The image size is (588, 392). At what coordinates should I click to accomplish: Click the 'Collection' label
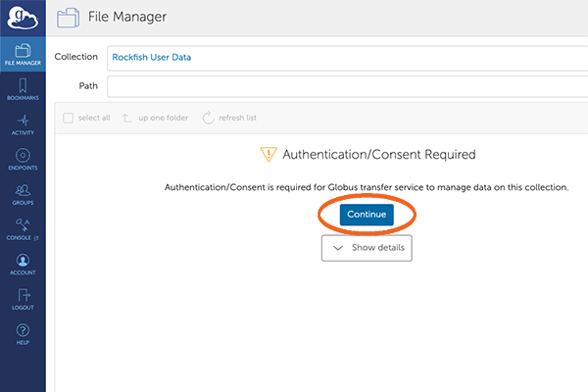[x=76, y=57]
